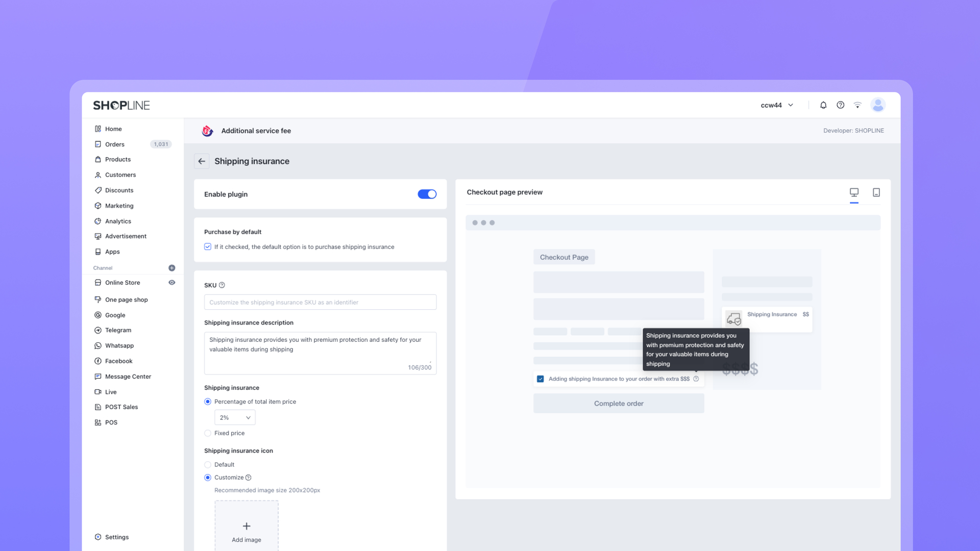Go to Settings in the sidebar
Screen dimensions: 980x551
[x=116, y=537]
